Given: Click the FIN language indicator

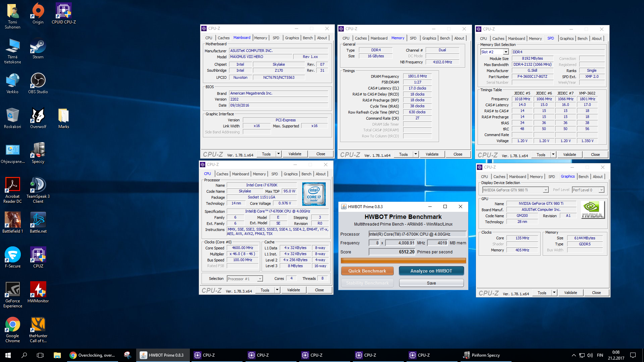Looking at the screenshot, I should point(600,355).
